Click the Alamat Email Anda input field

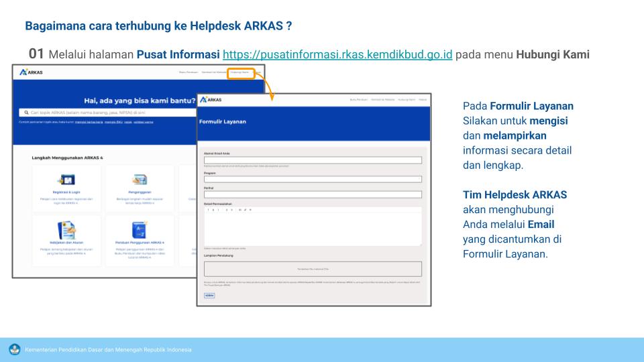313,160
